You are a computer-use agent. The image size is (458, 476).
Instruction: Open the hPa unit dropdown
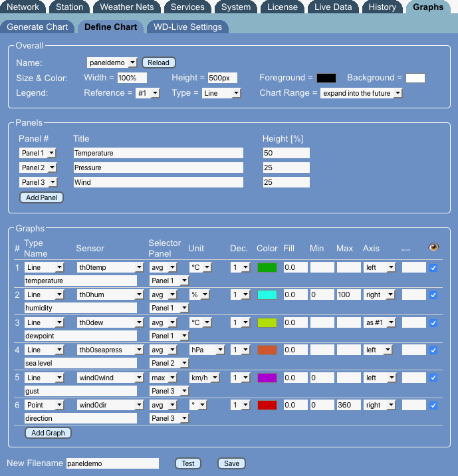(207, 350)
